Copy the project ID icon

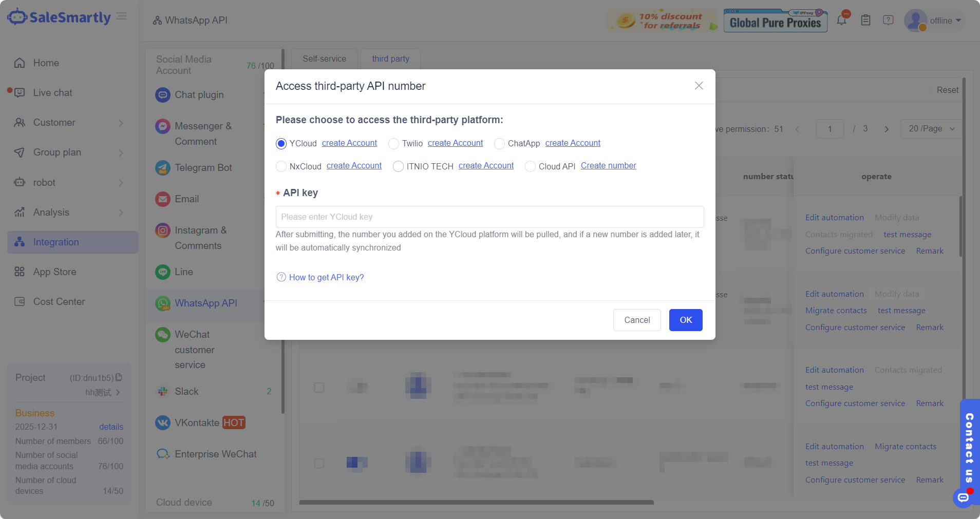119,377
